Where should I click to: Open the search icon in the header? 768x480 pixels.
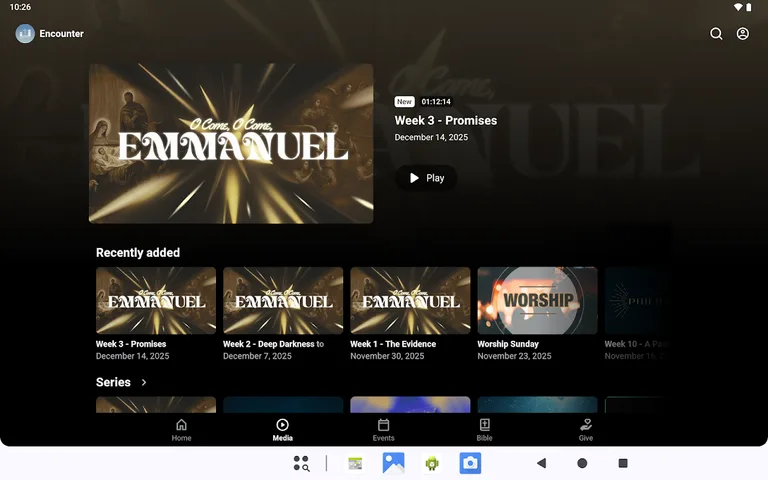[716, 33]
